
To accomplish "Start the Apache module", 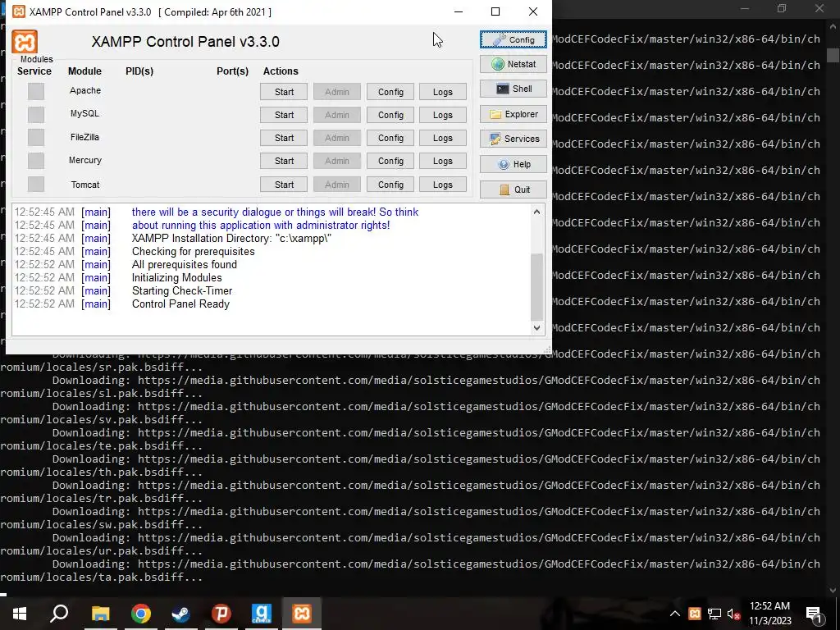I will 284,92.
